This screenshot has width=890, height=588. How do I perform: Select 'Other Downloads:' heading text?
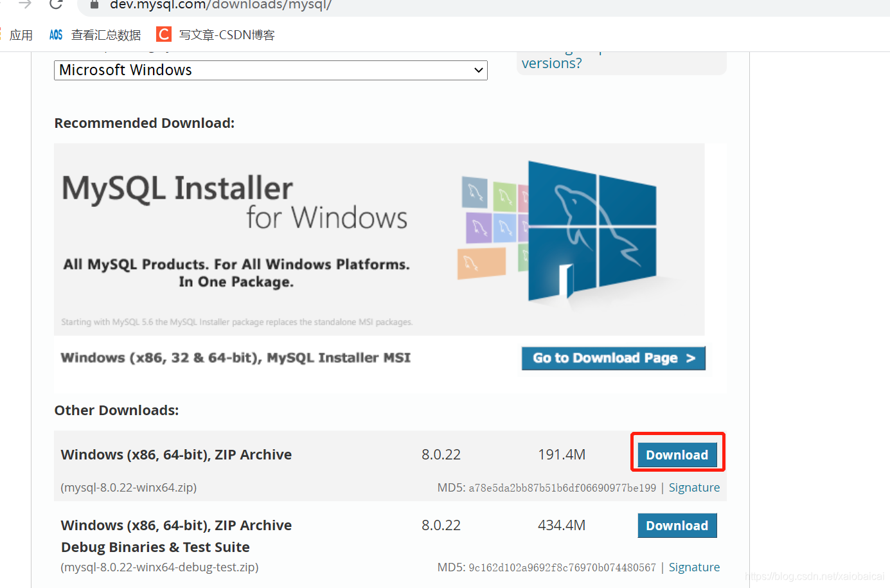[116, 410]
